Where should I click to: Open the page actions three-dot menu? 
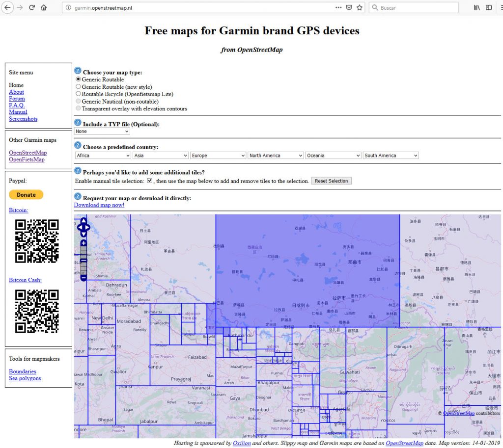click(x=338, y=8)
